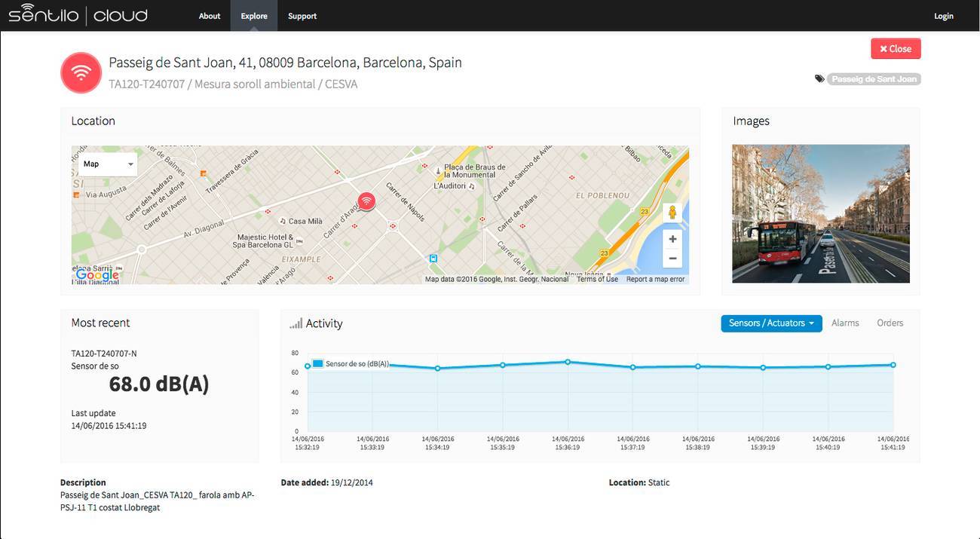
Task: Open the Terms of Use link on the map
Action: click(x=596, y=278)
